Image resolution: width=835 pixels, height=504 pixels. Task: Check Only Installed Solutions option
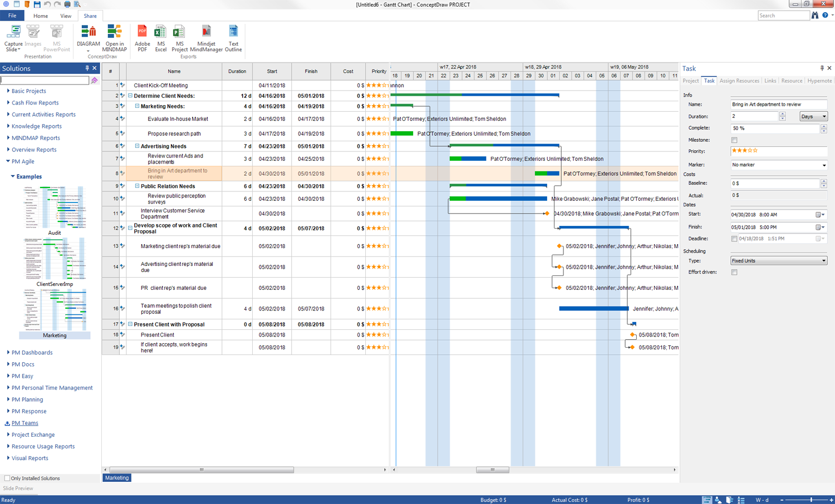click(x=7, y=478)
